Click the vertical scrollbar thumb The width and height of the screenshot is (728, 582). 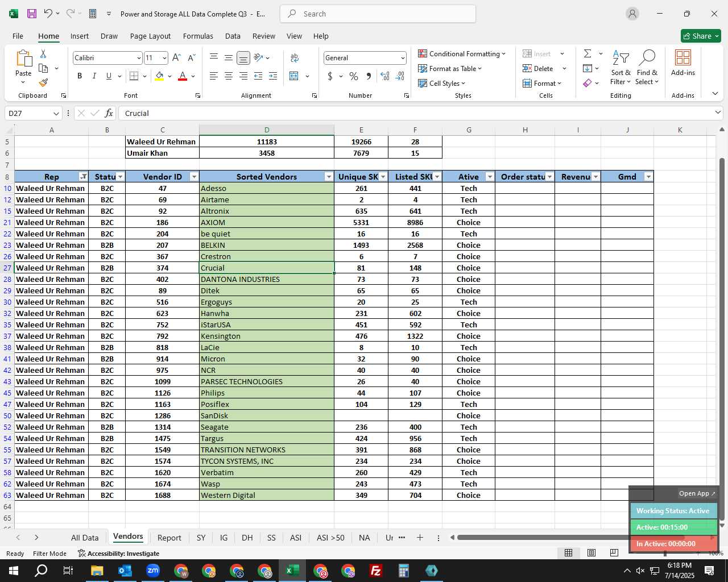[x=722, y=339]
